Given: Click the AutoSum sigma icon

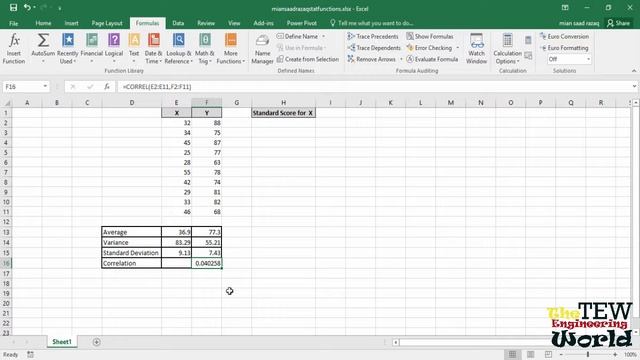Looking at the screenshot, I should [x=43, y=40].
